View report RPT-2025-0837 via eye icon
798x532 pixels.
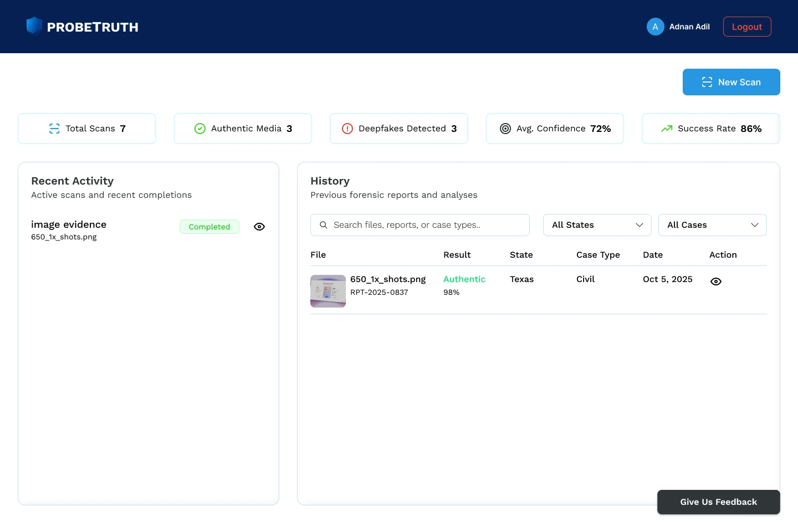pos(716,282)
